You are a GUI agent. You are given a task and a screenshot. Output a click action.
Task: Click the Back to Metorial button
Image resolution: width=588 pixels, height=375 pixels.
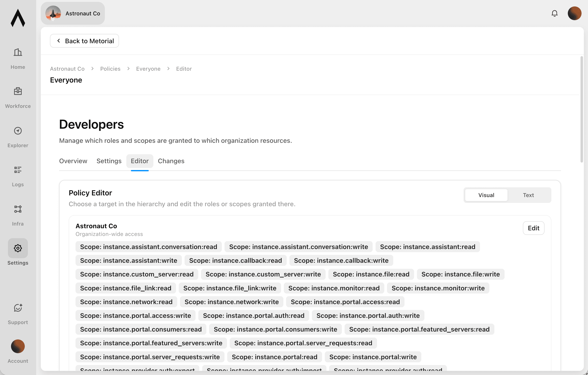coord(84,41)
